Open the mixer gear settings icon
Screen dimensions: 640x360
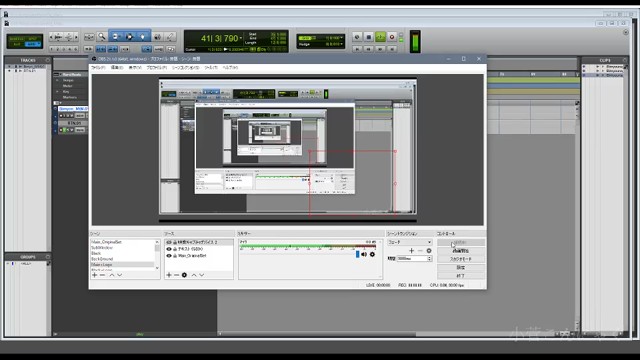pyautogui.click(x=372, y=254)
